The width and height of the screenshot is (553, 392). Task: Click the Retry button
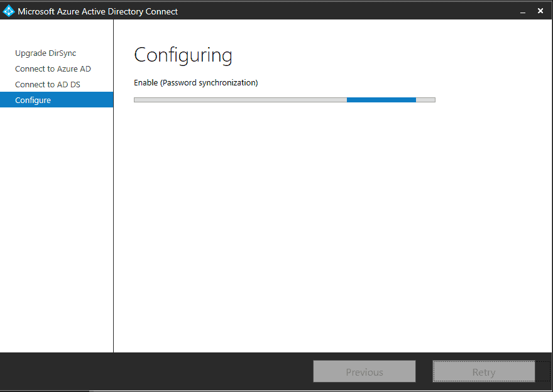[x=484, y=371]
